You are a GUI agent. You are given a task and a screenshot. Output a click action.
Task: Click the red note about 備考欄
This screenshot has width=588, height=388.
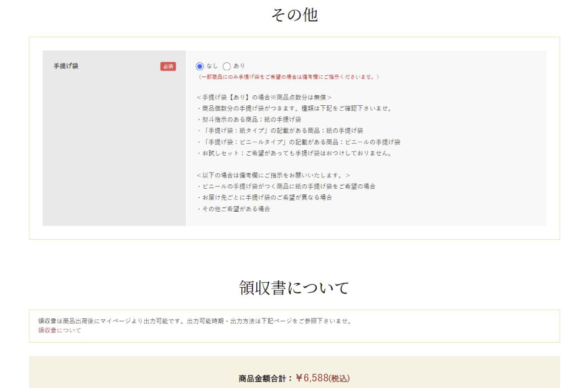[x=287, y=77]
